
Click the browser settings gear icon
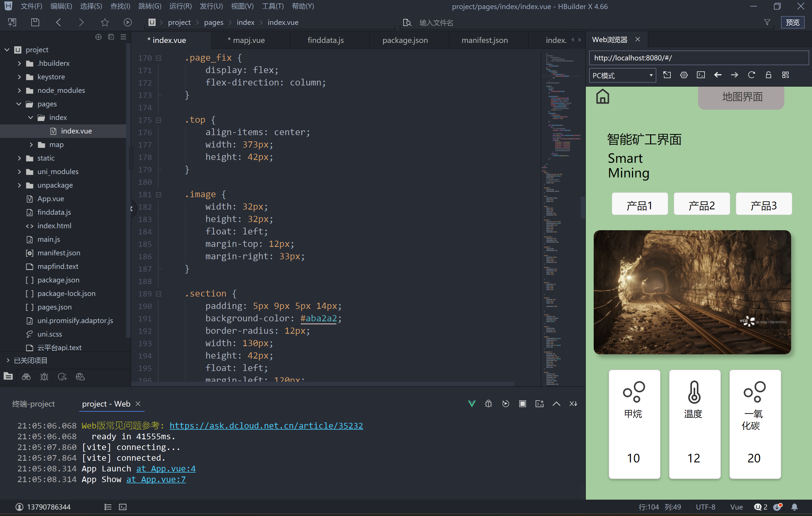[x=684, y=75]
